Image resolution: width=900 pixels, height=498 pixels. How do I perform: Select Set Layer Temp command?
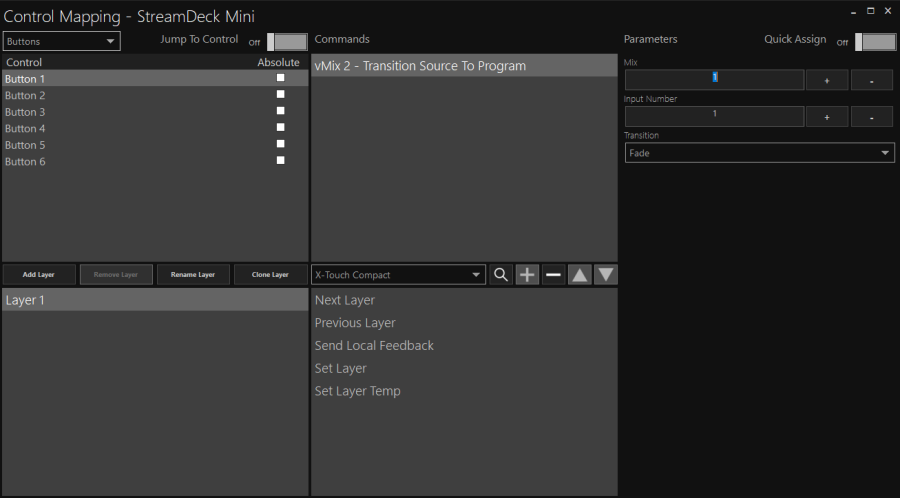coord(357,391)
